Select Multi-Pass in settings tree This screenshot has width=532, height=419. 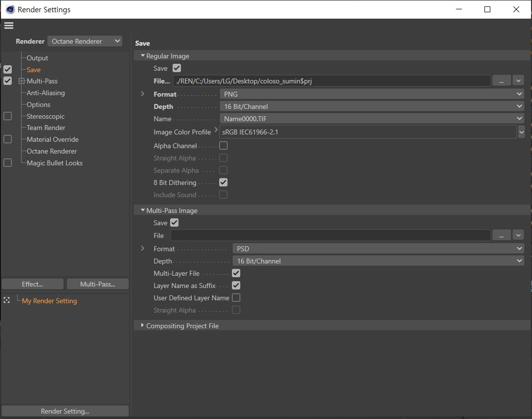pyautogui.click(x=42, y=81)
